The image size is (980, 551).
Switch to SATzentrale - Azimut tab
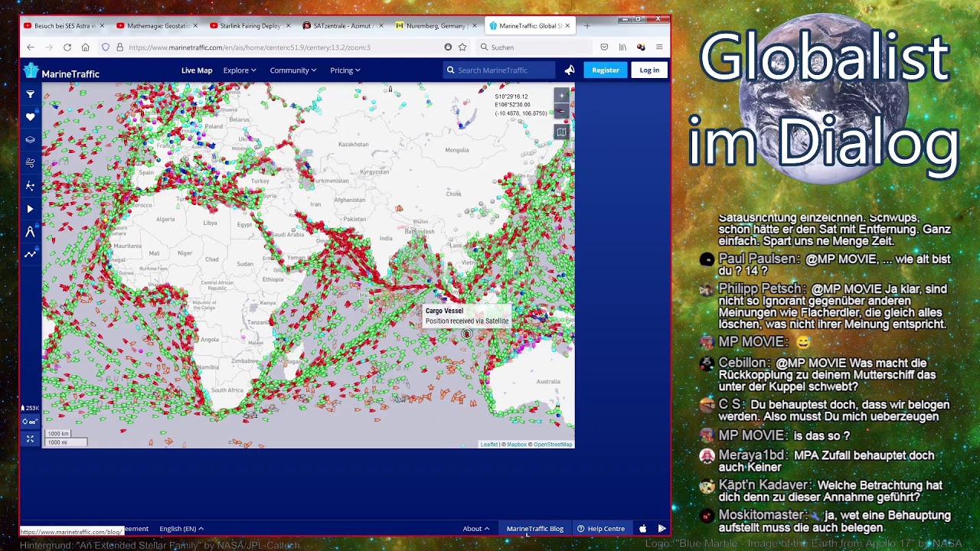tap(343, 26)
